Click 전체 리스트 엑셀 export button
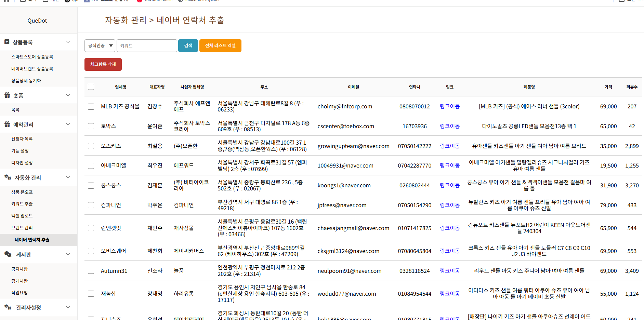Viewport: 644px width, 320px height. click(x=220, y=45)
